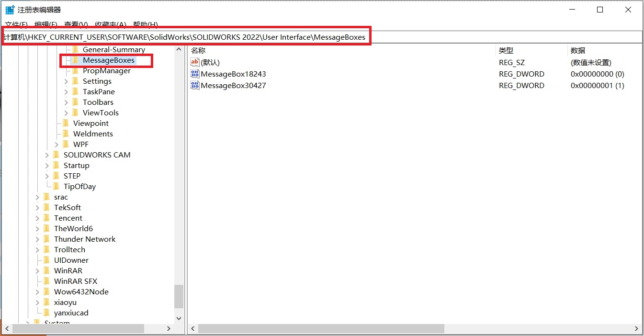Screen dimensions: 644x336
Task: Click the values pane horizontal scrollbar thumb
Action: click(x=321, y=329)
